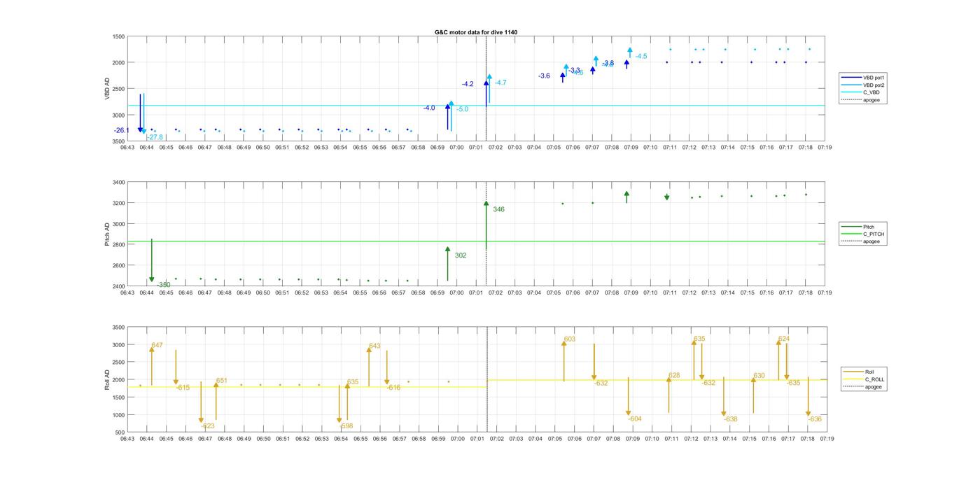Click the '-4.0' VBD data label
The width and height of the screenshot is (980, 485).
pyautogui.click(x=429, y=108)
